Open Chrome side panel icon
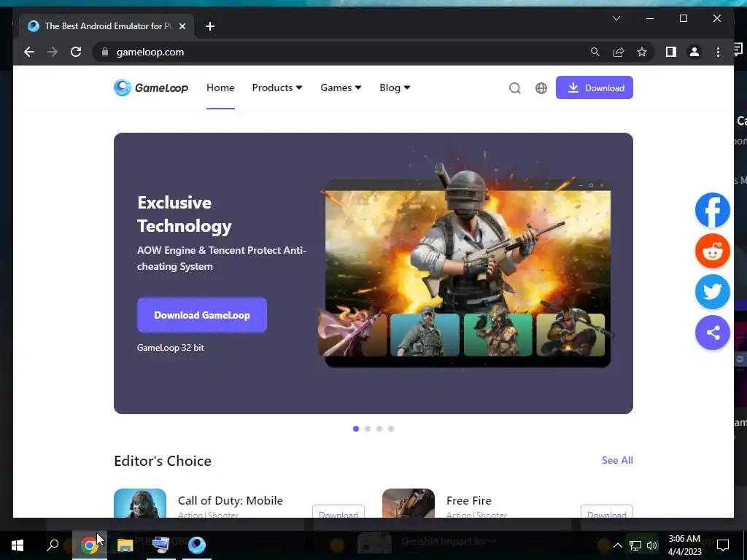Viewport: 747px width, 560px height. [x=671, y=52]
